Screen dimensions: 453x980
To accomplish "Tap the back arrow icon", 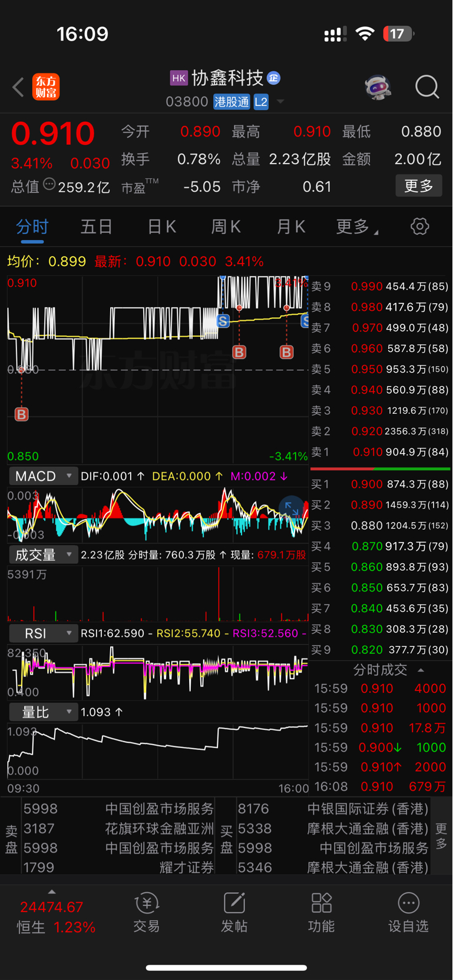I will click(x=18, y=87).
